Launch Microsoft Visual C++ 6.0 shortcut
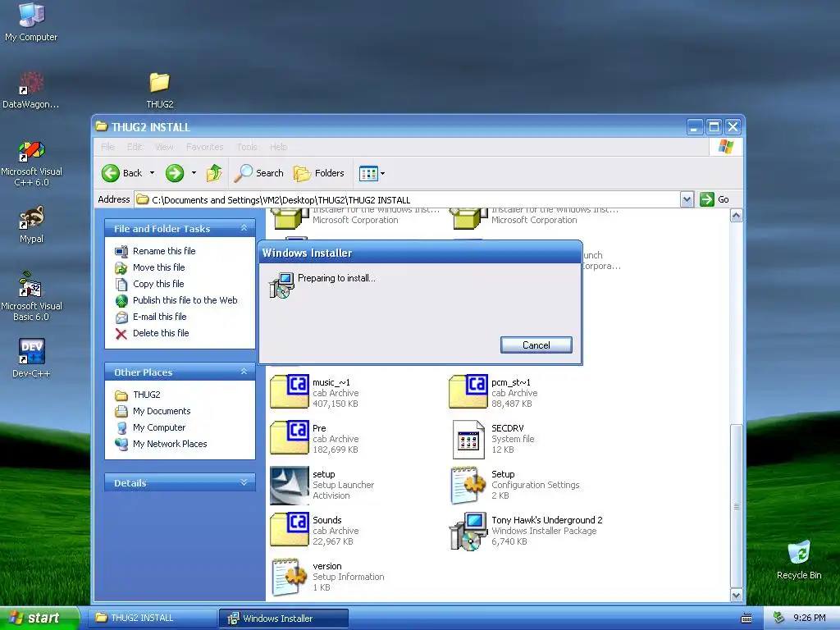Screen dimensions: 840x630 pos(31,163)
